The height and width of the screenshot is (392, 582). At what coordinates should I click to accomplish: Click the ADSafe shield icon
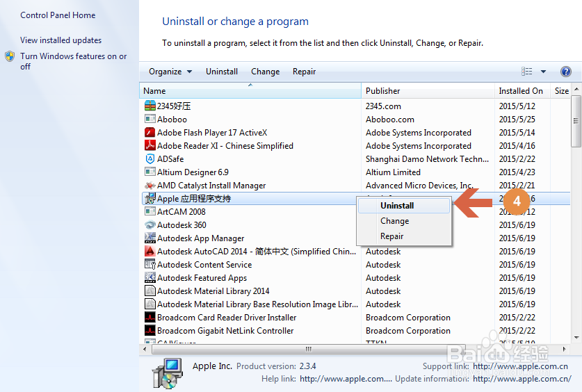[x=150, y=158]
